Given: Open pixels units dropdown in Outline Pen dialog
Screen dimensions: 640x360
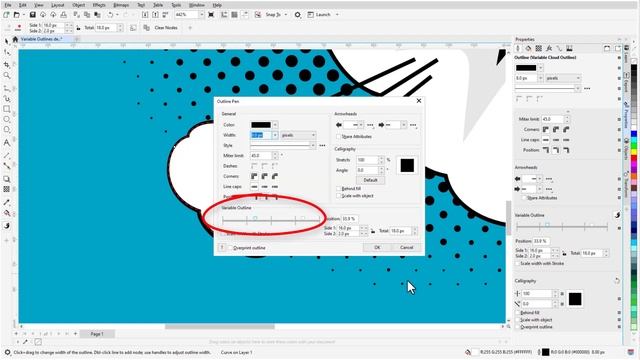Looking at the screenshot, I should pyautogui.click(x=298, y=135).
